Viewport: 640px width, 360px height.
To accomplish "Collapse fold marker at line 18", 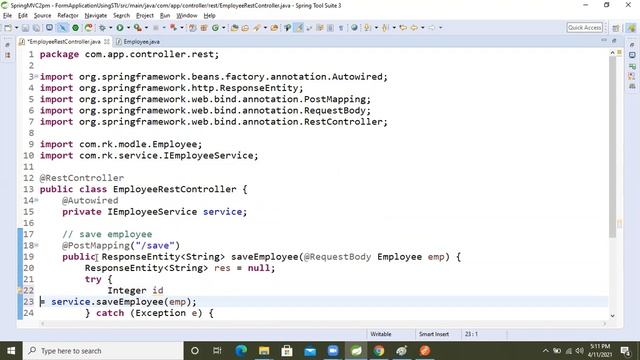I will tap(36, 244).
